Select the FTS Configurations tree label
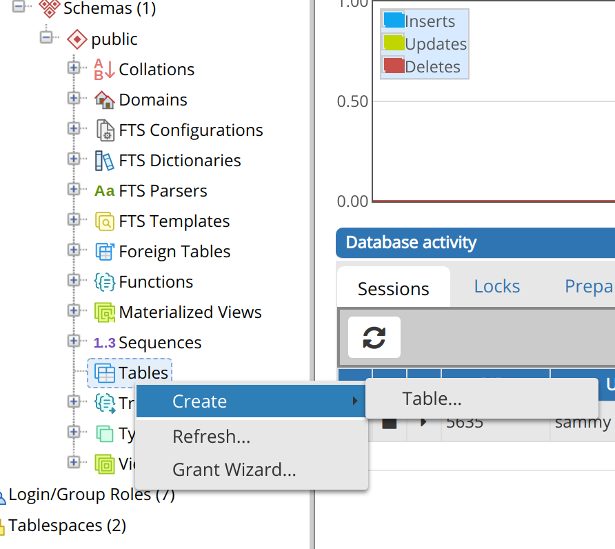This screenshot has height=549, width=615. (191, 130)
